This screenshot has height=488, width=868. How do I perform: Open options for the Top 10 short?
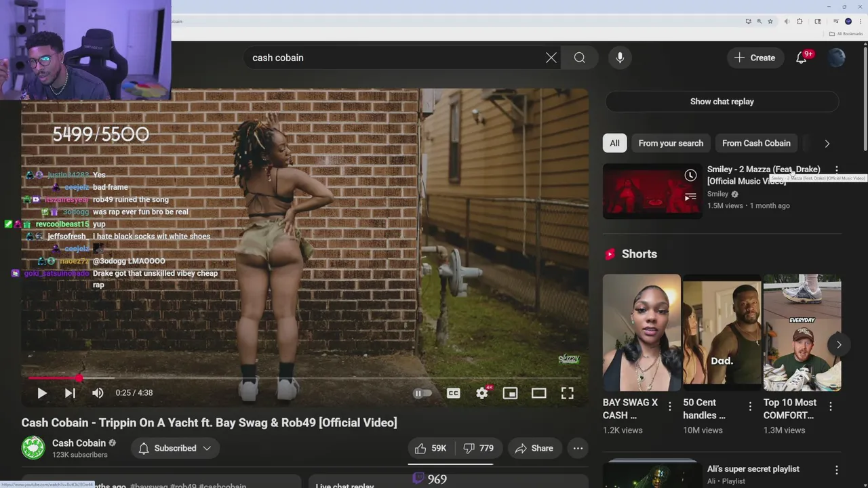pos(831,406)
